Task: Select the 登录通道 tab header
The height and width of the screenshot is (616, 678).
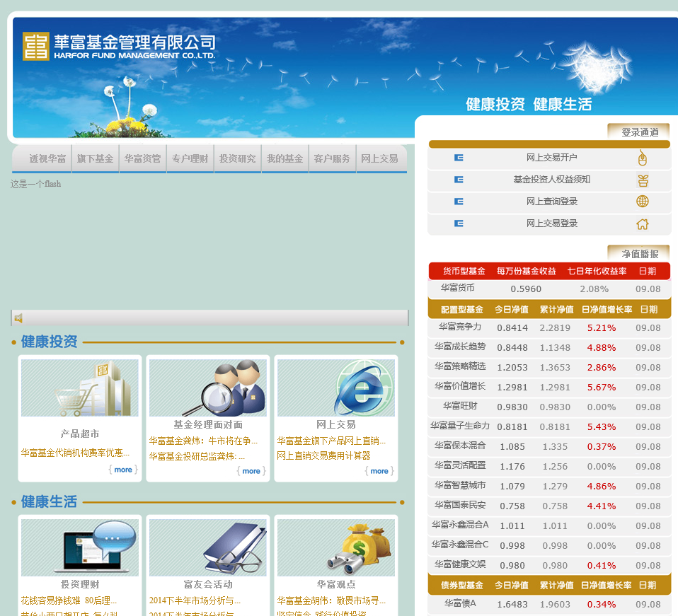Action: pyautogui.click(x=639, y=132)
